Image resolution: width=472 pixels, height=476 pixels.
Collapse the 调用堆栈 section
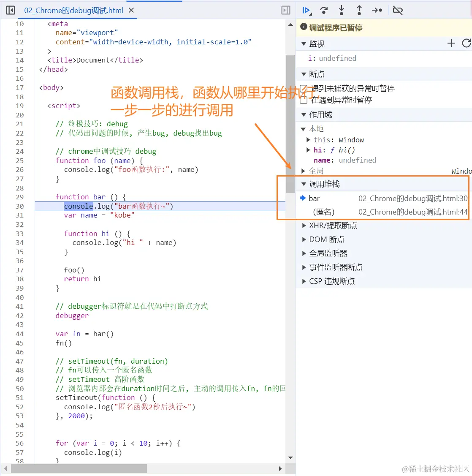(x=304, y=184)
